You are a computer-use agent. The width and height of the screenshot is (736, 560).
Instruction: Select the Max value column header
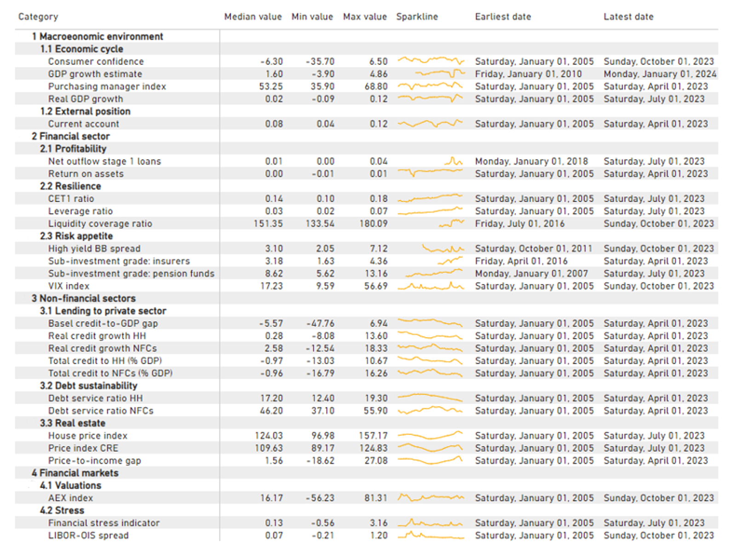[365, 17]
